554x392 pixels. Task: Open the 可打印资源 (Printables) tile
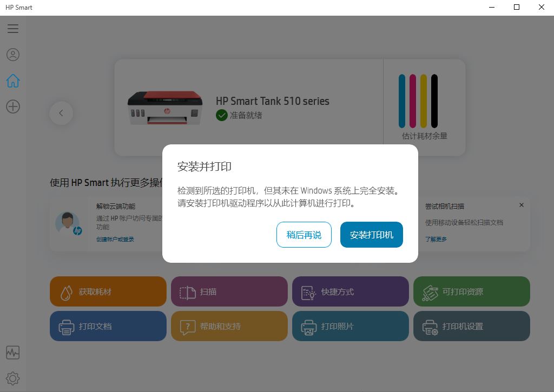471,291
